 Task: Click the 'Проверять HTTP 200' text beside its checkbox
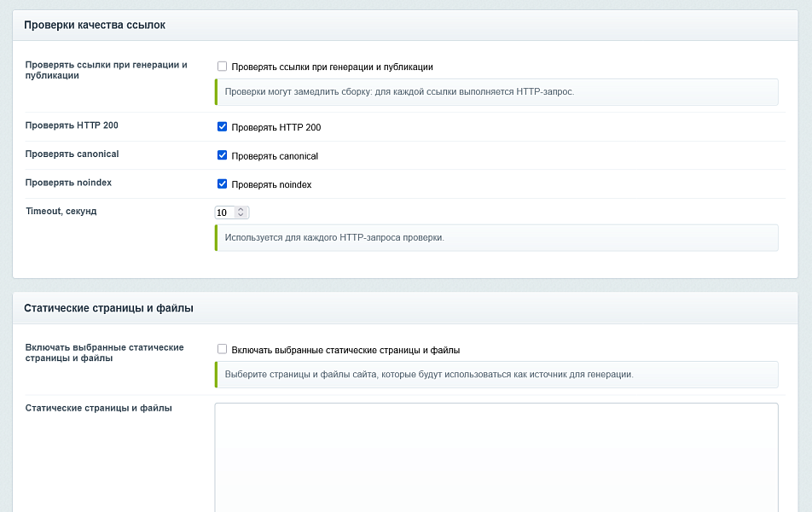click(276, 127)
